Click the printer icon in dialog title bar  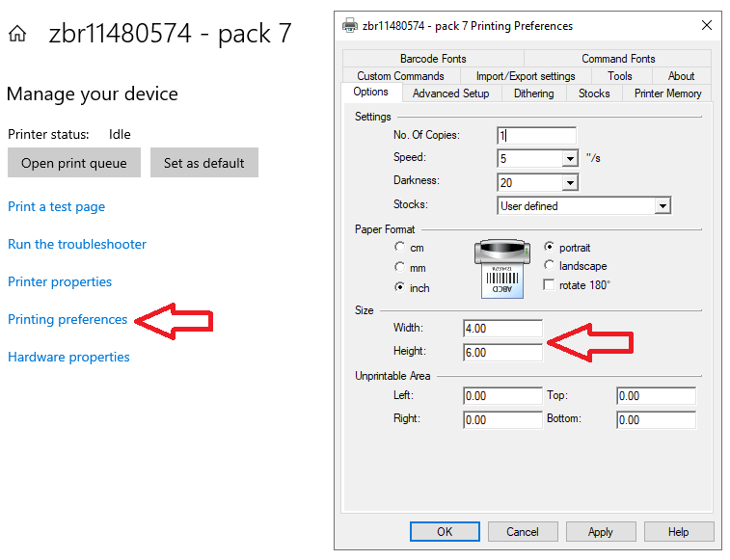(350, 26)
